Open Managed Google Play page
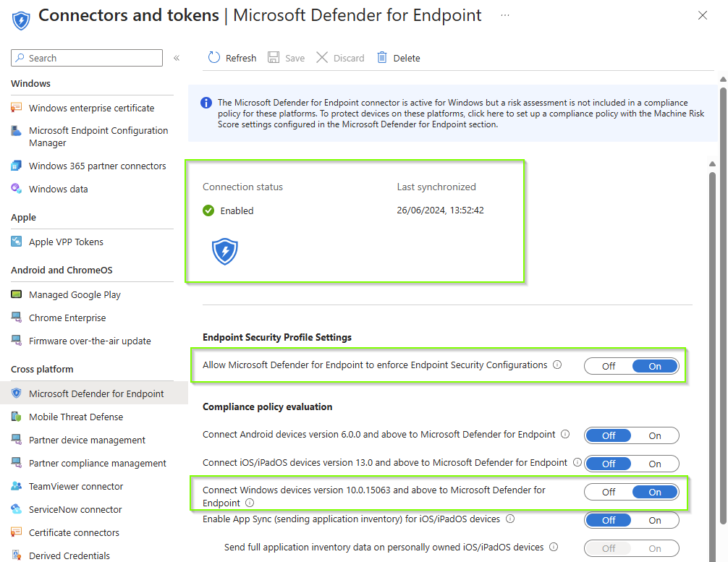Image resolution: width=728 pixels, height=562 pixels. tap(75, 294)
